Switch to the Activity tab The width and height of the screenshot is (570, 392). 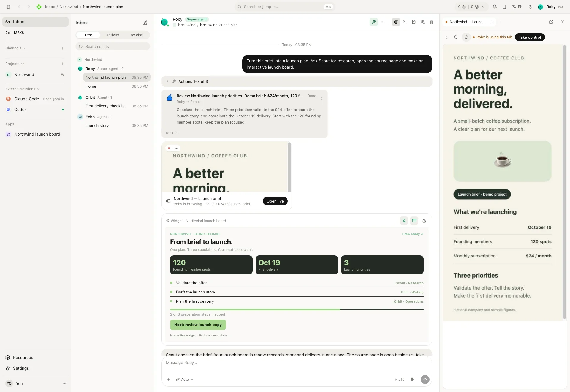pos(113,35)
